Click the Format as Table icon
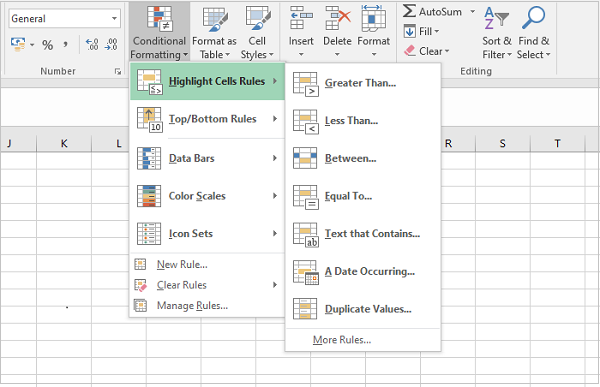The width and height of the screenshot is (600, 387). click(215, 20)
